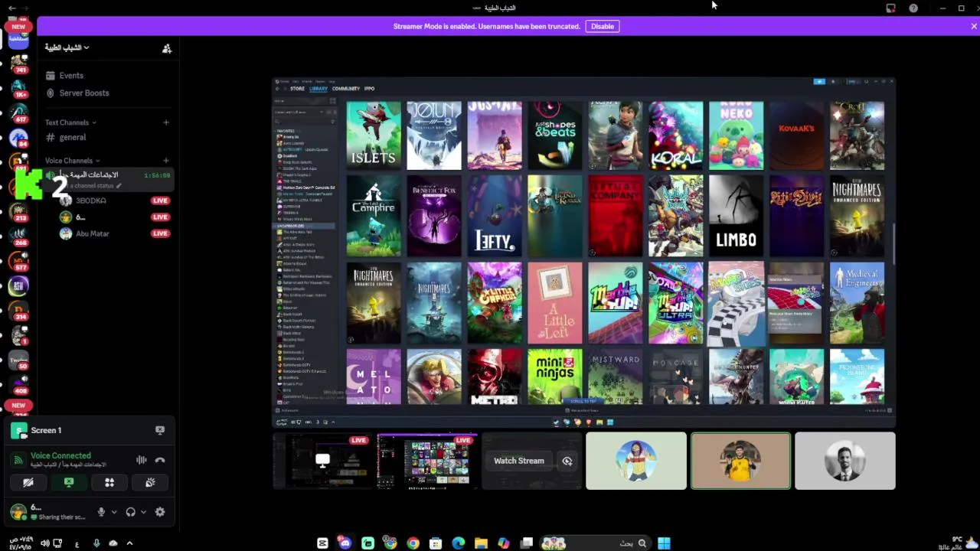Select the suited man participant tile
980x551 pixels.
click(845, 461)
